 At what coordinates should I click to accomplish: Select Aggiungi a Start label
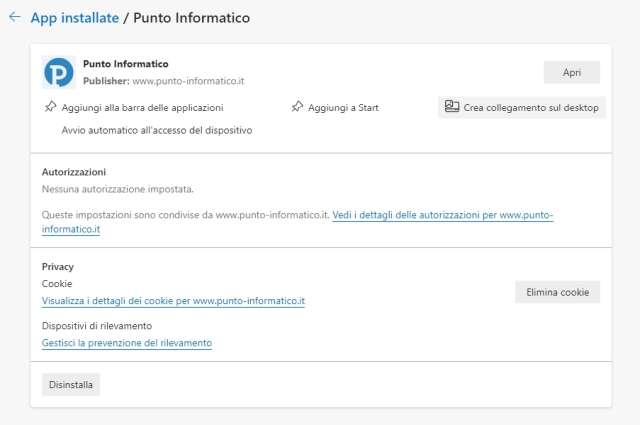pyautogui.click(x=343, y=108)
